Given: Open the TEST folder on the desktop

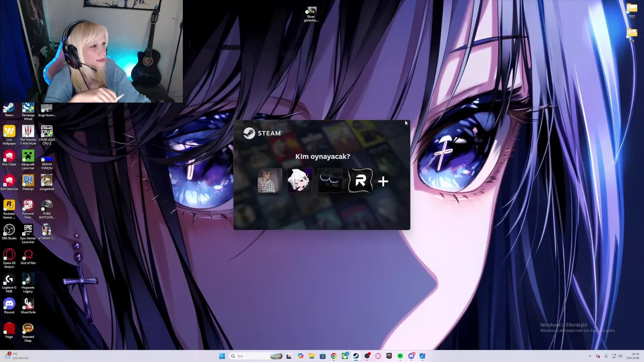Looking at the screenshot, I should tap(632, 11).
